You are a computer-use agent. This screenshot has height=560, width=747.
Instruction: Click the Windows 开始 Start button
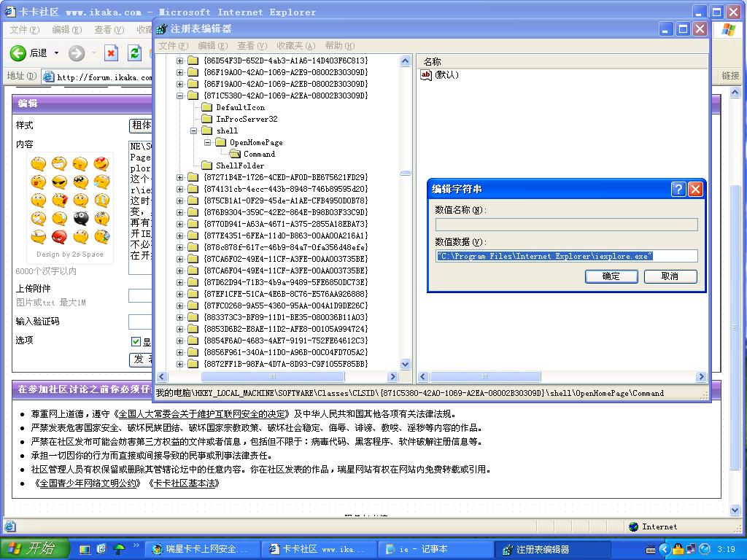click(34, 549)
